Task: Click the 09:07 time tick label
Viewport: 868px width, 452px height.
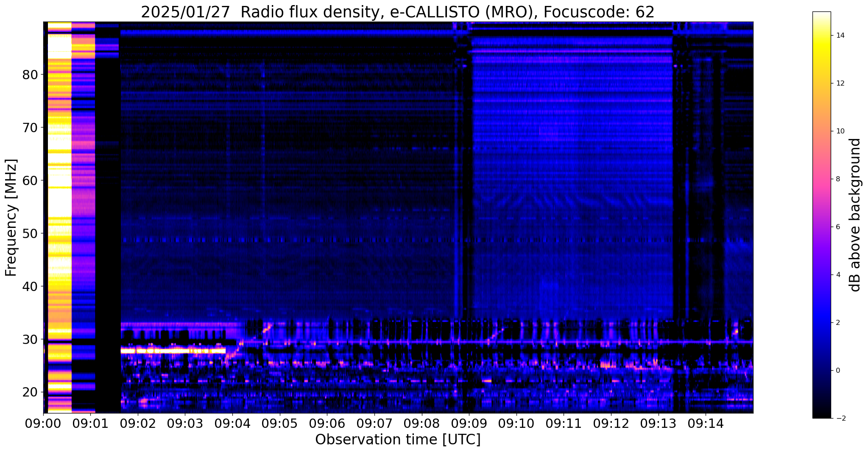Action: tap(374, 424)
